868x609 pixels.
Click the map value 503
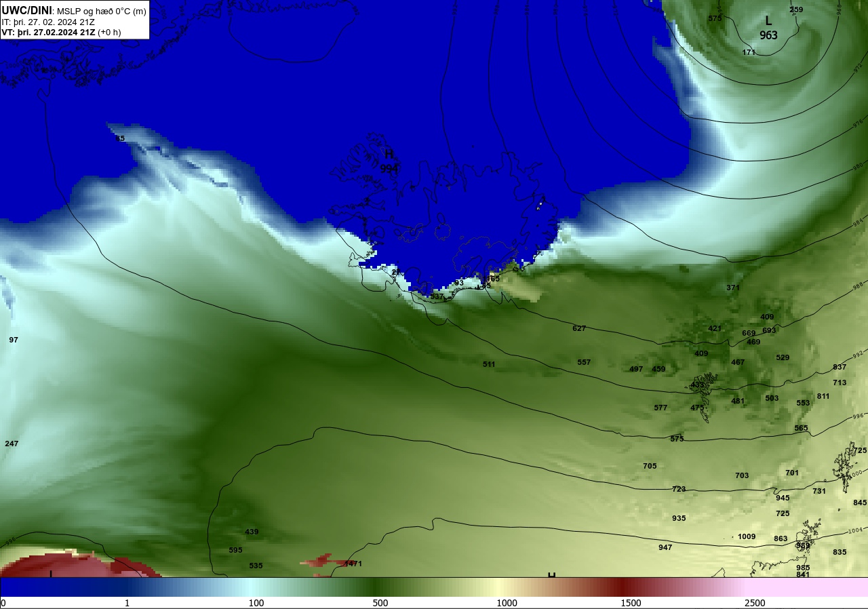tap(772, 398)
